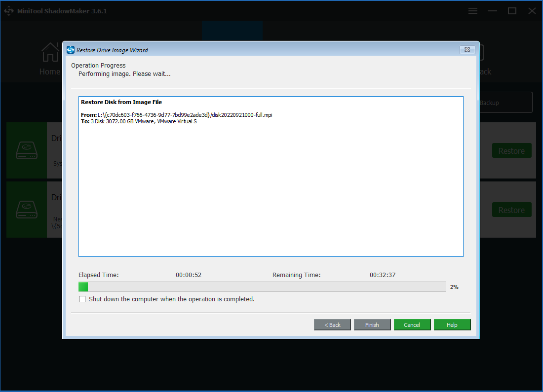Click Performing image. Please wait... message

click(x=124, y=73)
